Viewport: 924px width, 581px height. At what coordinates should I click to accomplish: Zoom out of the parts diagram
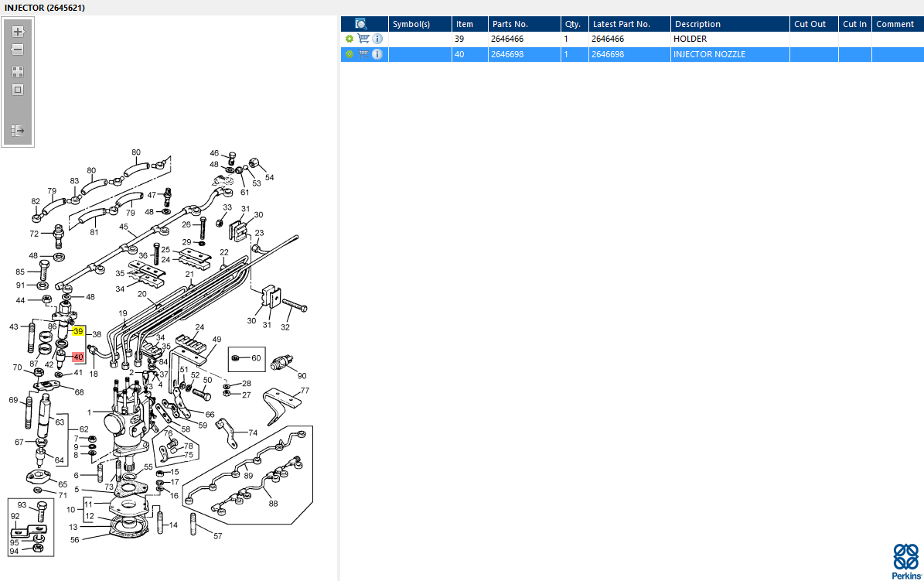coord(18,50)
